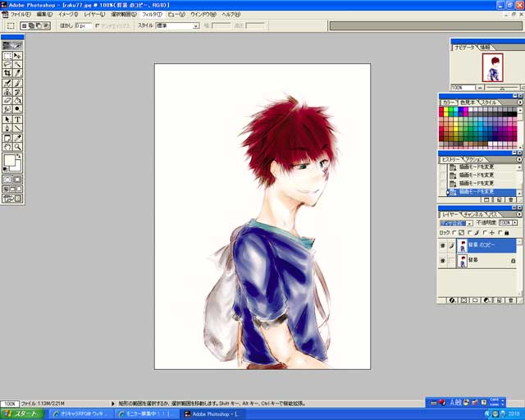This screenshot has height=420, width=525.
Task: Create new adjustment layer in Layers panel
Action: [487, 300]
